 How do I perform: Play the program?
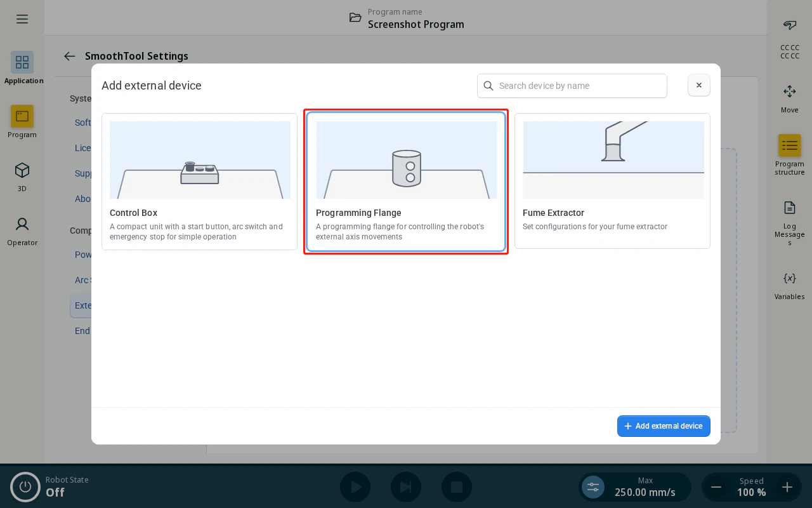(x=355, y=487)
